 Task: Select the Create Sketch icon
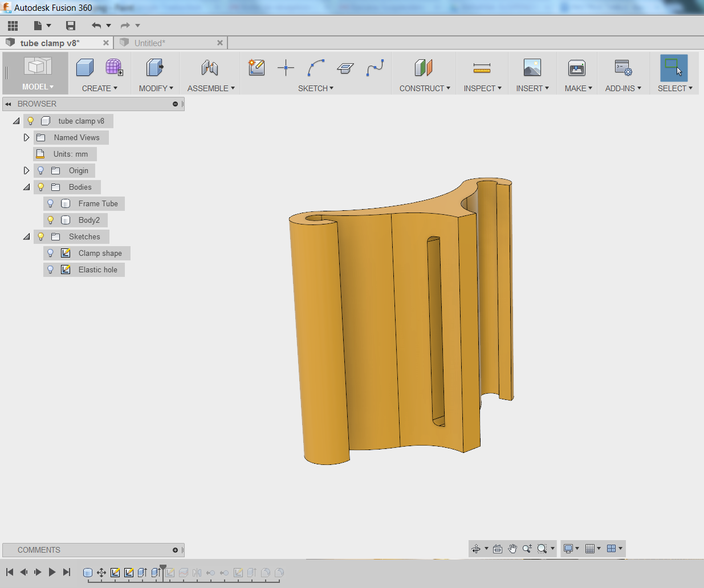tap(257, 67)
